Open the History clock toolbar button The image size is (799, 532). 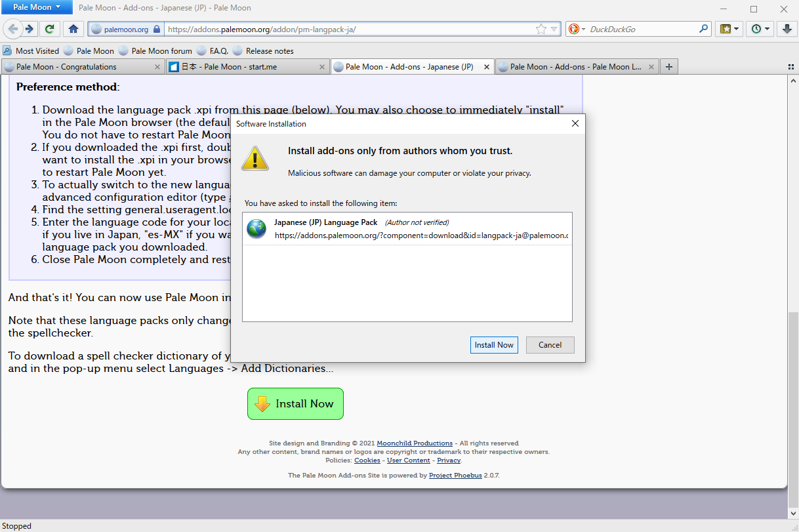[x=760, y=29]
